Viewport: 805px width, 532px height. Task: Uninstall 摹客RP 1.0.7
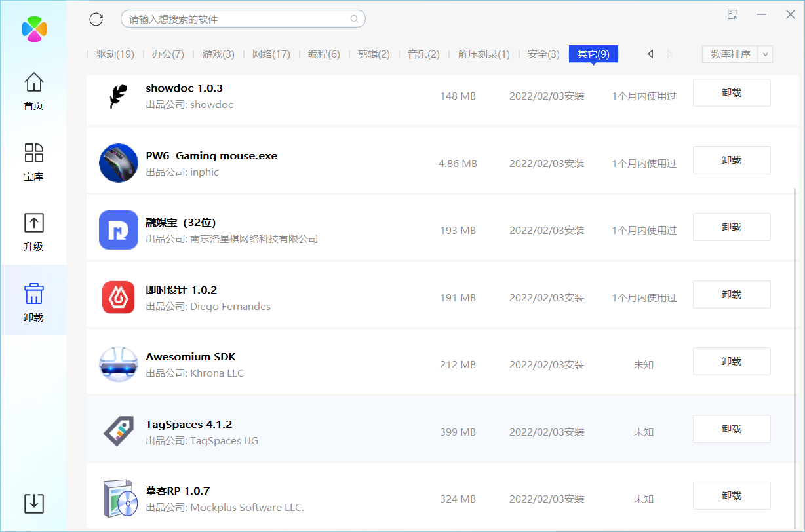point(732,495)
